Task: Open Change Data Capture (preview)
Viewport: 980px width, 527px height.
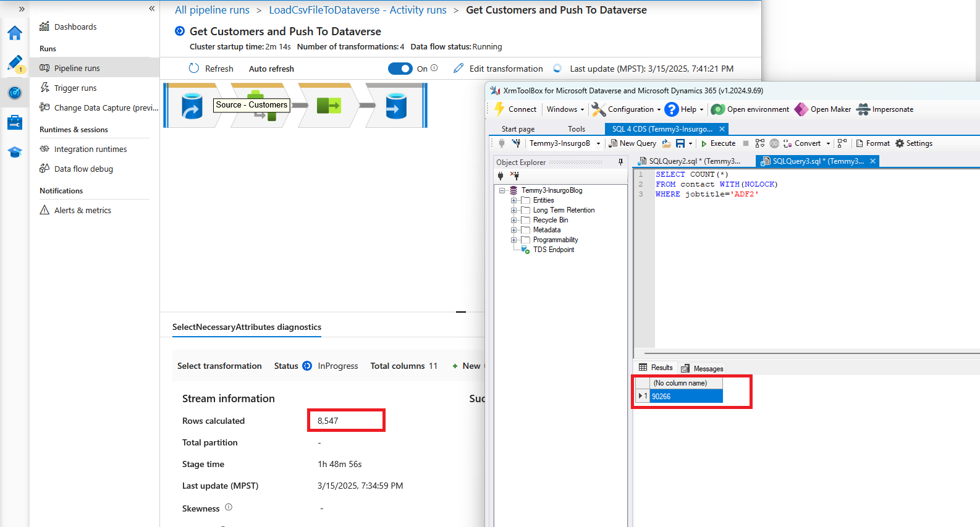Action: [x=99, y=108]
